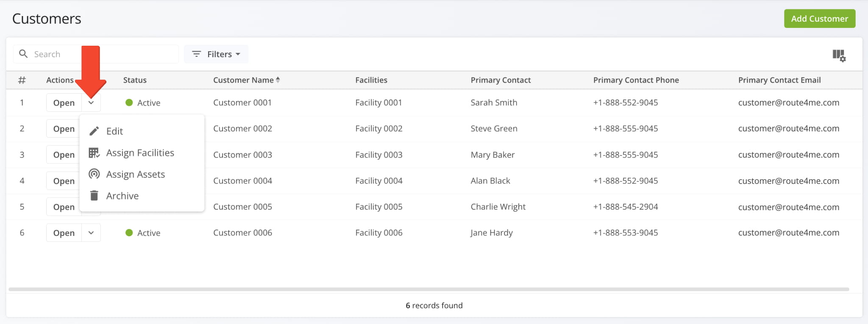Click the Assign Facilities building icon

click(x=94, y=152)
